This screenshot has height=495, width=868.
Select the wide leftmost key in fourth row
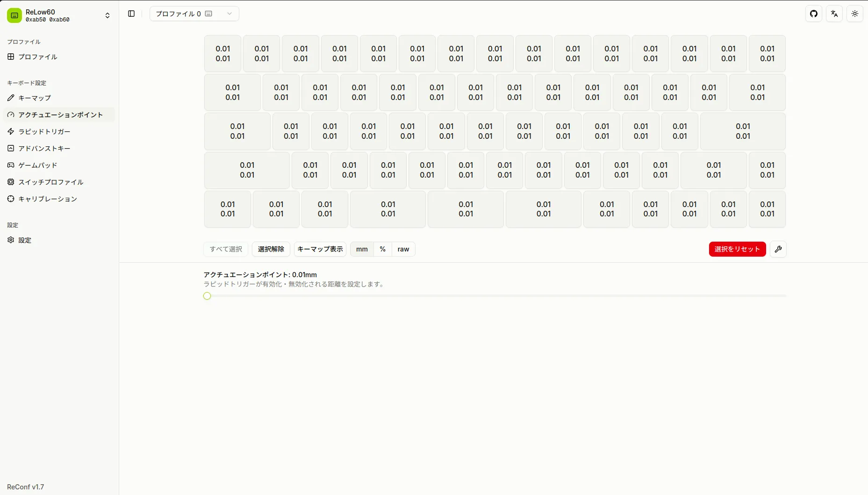tap(247, 170)
